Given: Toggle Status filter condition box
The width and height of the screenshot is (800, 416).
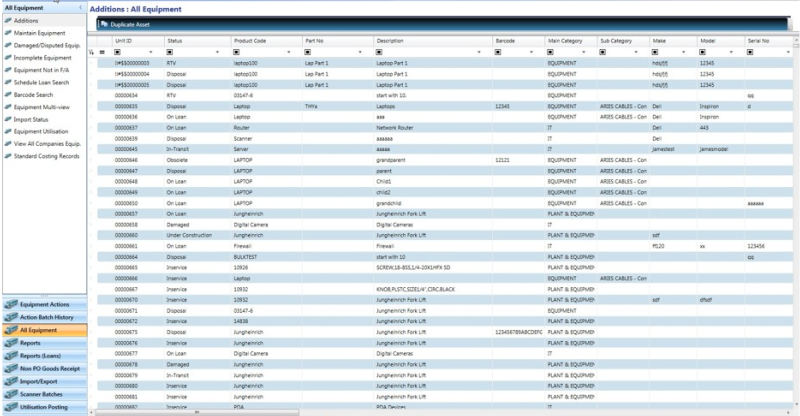Looking at the screenshot, I should pos(169,52).
